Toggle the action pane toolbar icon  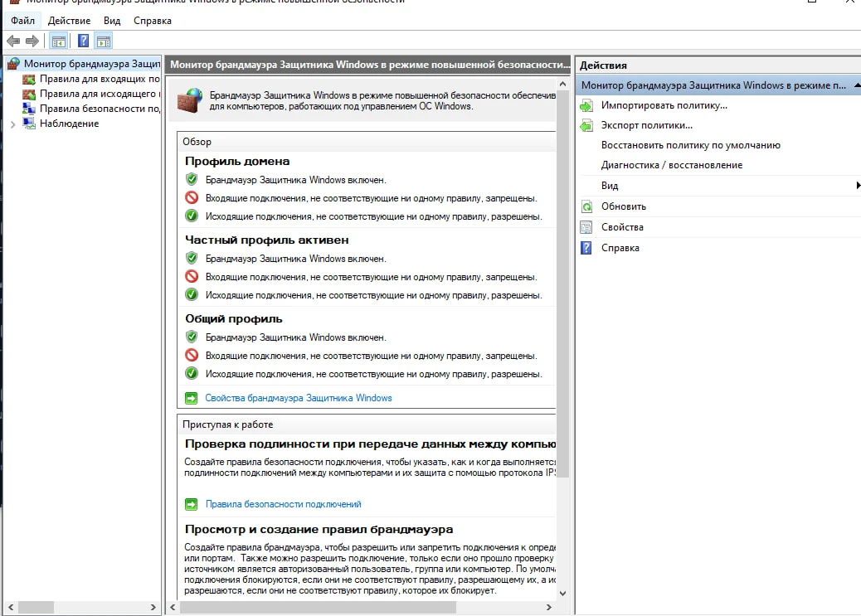103,41
